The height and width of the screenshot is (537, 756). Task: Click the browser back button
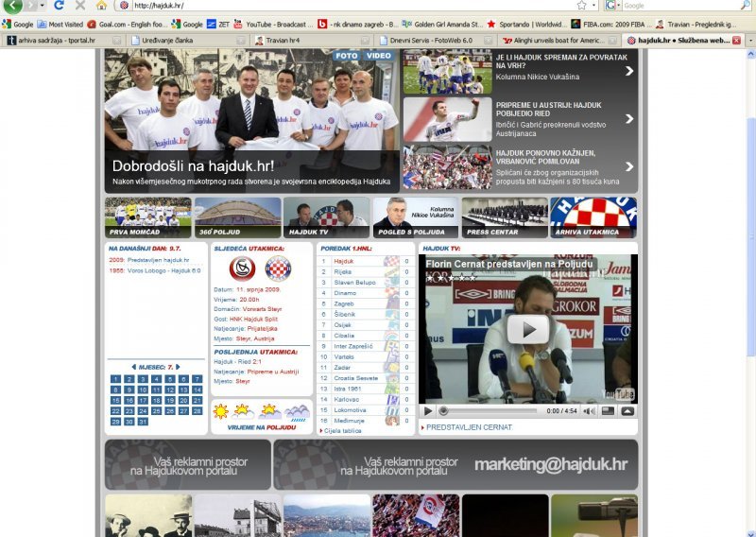[13, 6]
